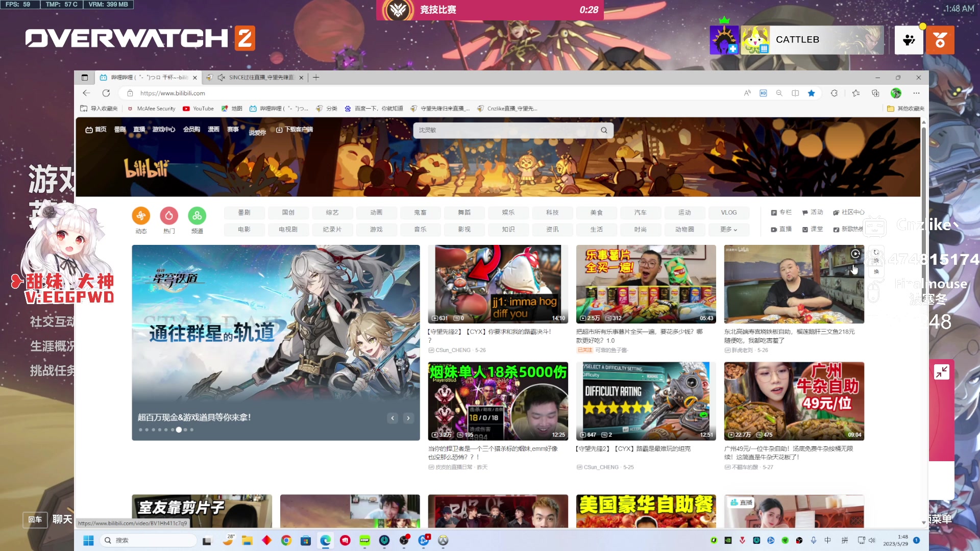Viewport: 980px width, 551px height.
Task: Expand the 更多 category dropdown
Action: 728,230
